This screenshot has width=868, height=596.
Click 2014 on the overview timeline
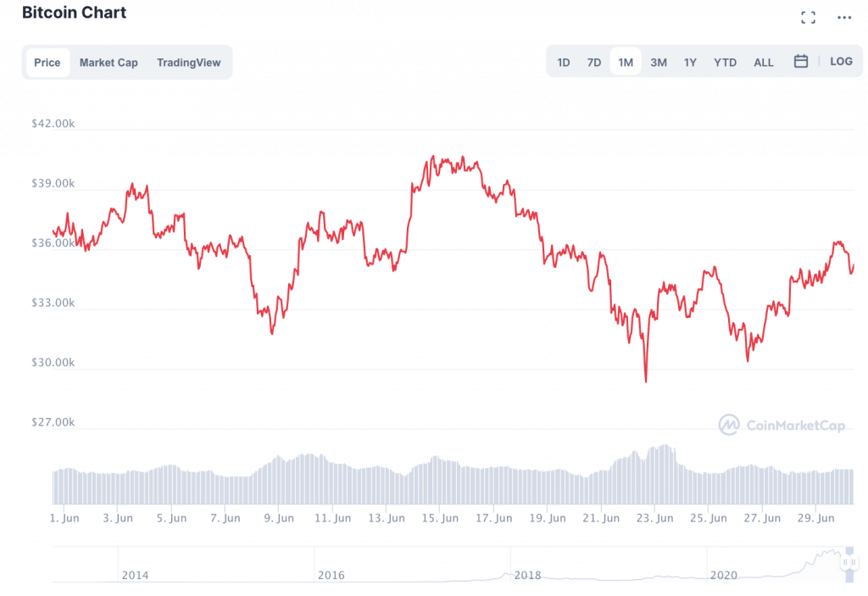pyautogui.click(x=135, y=575)
